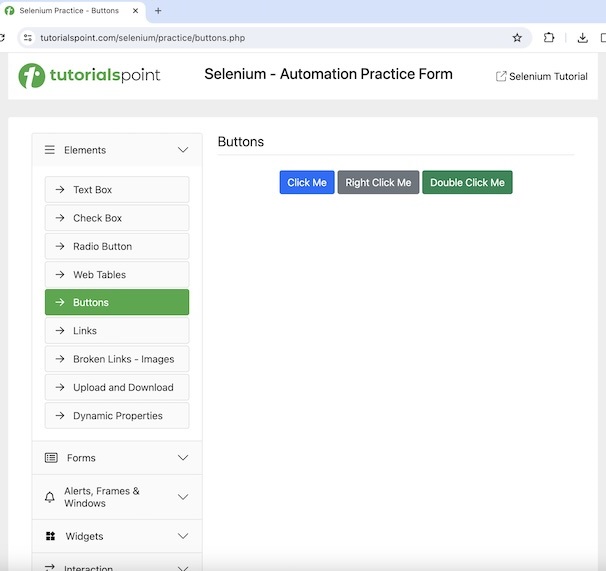Click the downloads icon in toolbar
Viewport: 606px width, 571px height.
pos(583,38)
